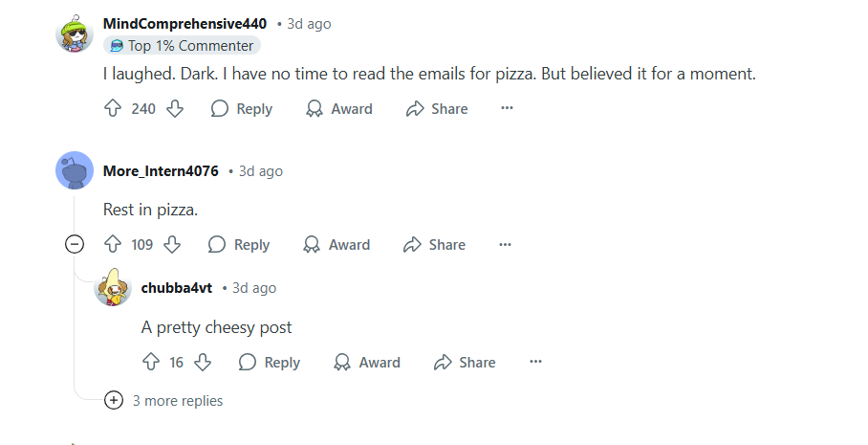Upvote MindComprehensive440's comment
The width and height of the screenshot is (868, 445).
[x=113, y=109]
